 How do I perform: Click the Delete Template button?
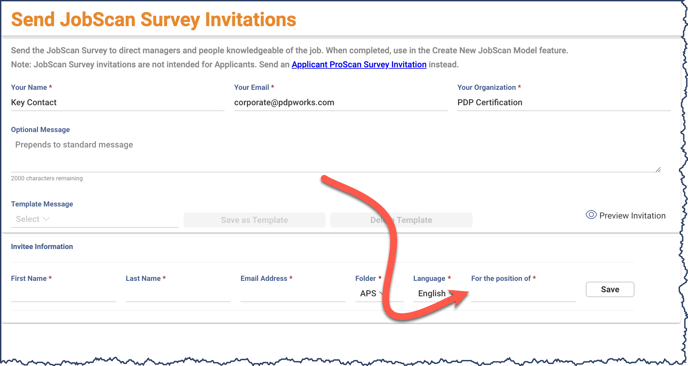pyautogui.click(x=401, y=220)
